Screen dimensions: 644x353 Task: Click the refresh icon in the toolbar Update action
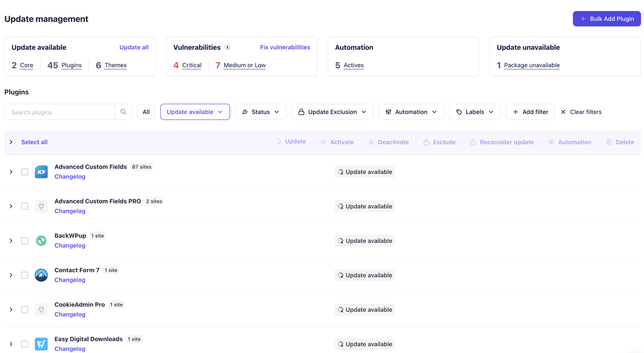click(278, 141)
